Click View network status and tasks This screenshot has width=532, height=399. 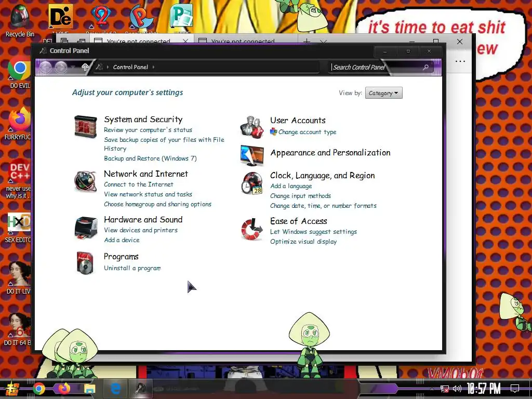tap(148, 194)
